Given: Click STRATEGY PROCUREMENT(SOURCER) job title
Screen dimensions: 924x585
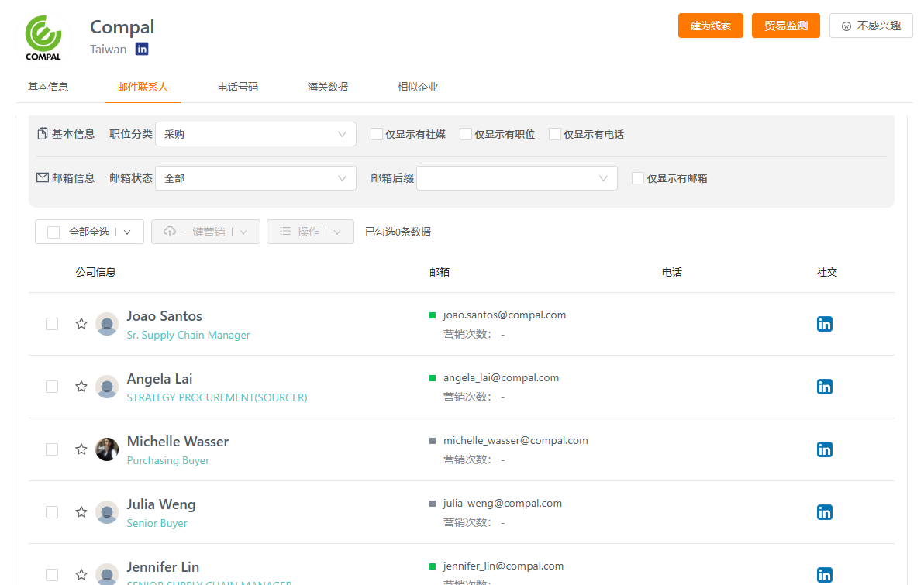Looking at the screenshot, I should (217, 397).
